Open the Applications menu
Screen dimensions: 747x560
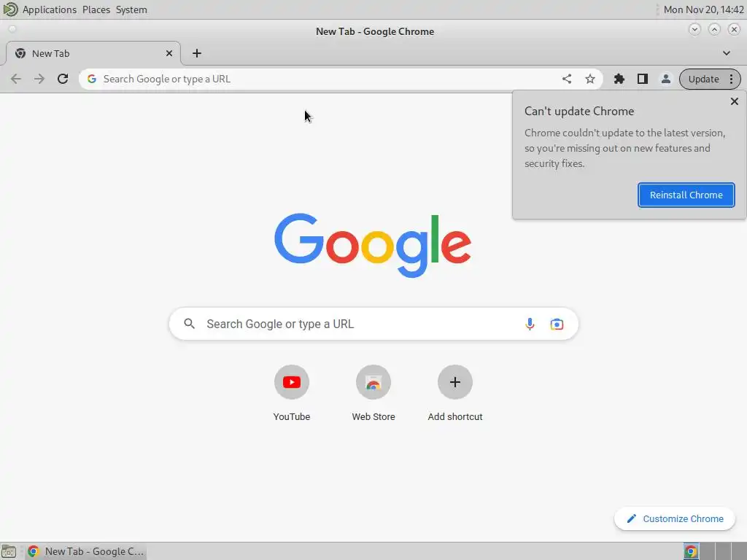(50, 9)
